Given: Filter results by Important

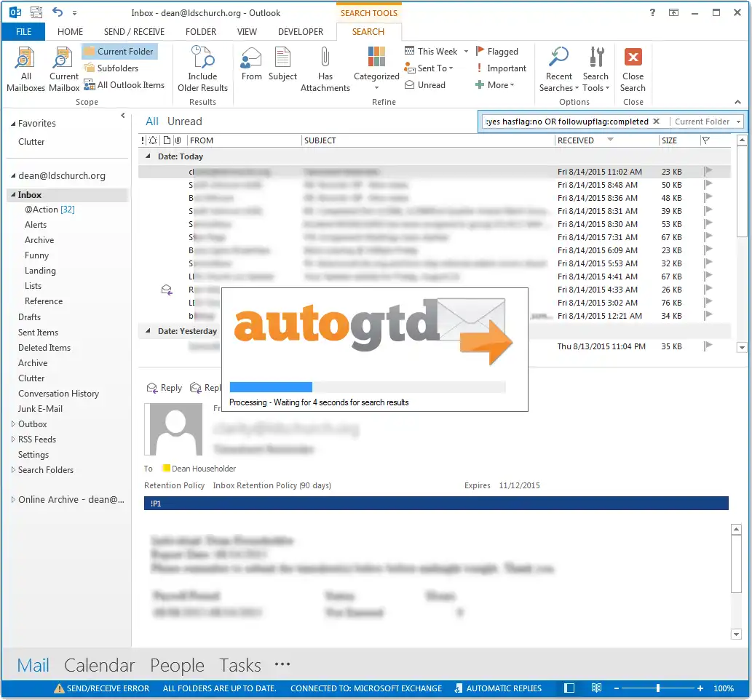Looking at the screenshot, I should coord(501,68).
